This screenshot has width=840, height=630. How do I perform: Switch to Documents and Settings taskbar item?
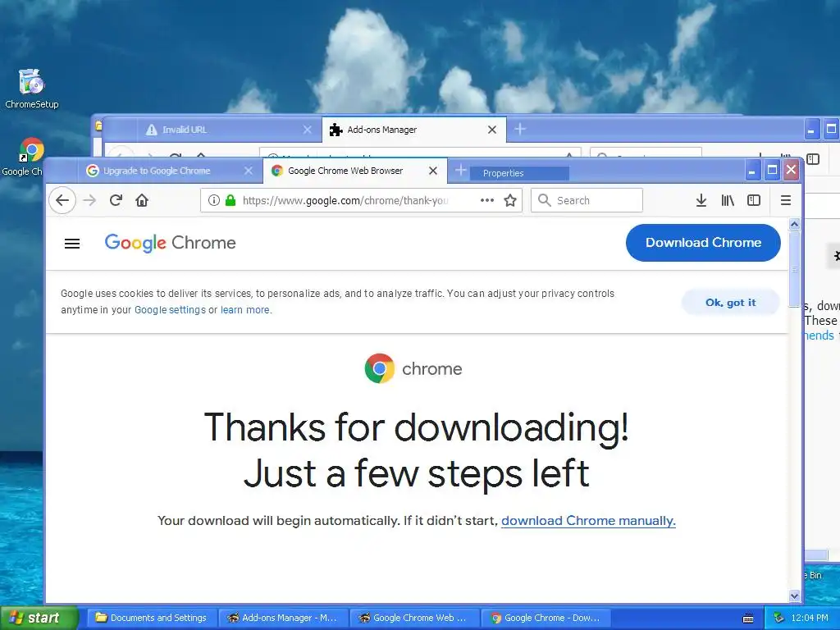[x=152, y=618]
